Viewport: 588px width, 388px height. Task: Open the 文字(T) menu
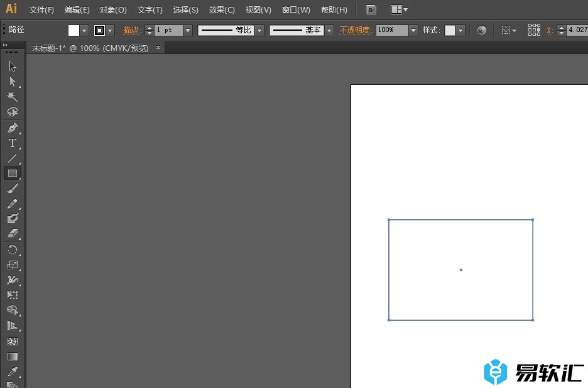[150, 10]
